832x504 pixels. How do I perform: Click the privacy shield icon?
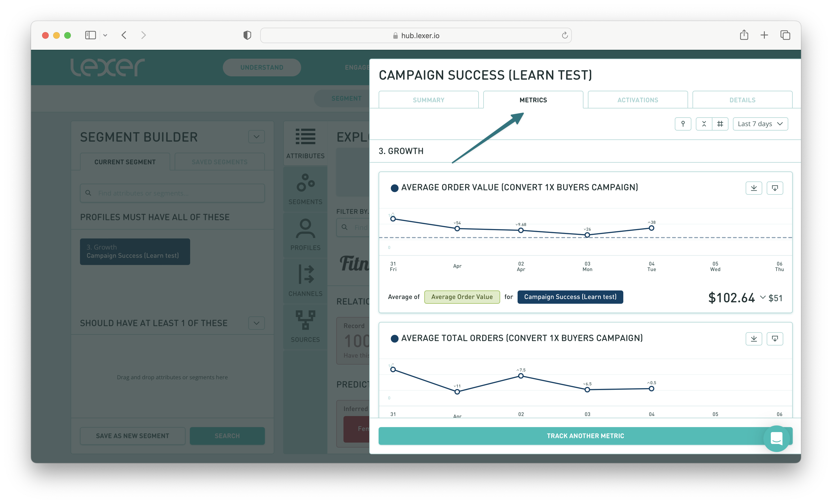(247, 35)
